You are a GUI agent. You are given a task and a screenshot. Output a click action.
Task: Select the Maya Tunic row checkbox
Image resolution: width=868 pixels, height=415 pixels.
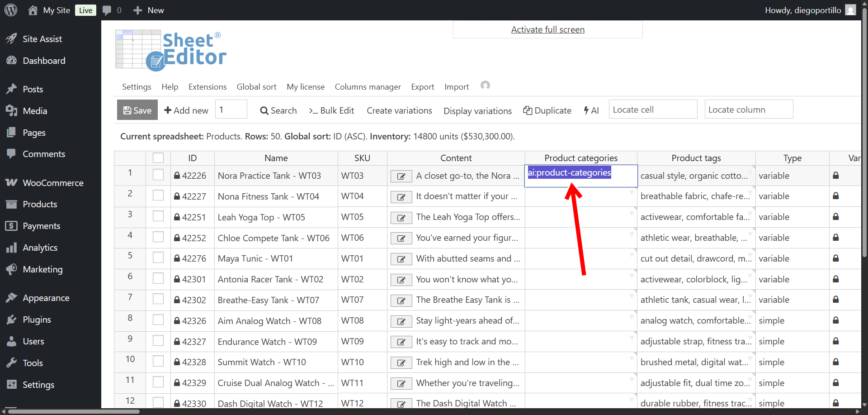[x=158, y=258]
